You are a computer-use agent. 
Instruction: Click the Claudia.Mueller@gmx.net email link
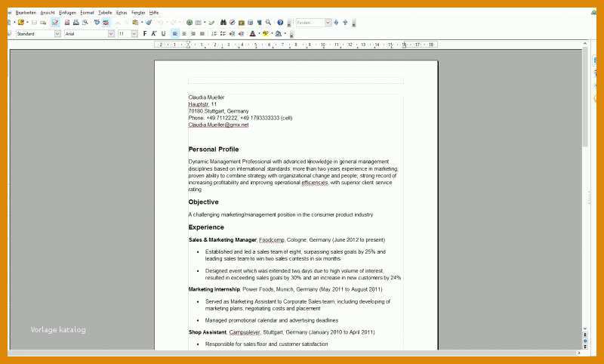218,125
